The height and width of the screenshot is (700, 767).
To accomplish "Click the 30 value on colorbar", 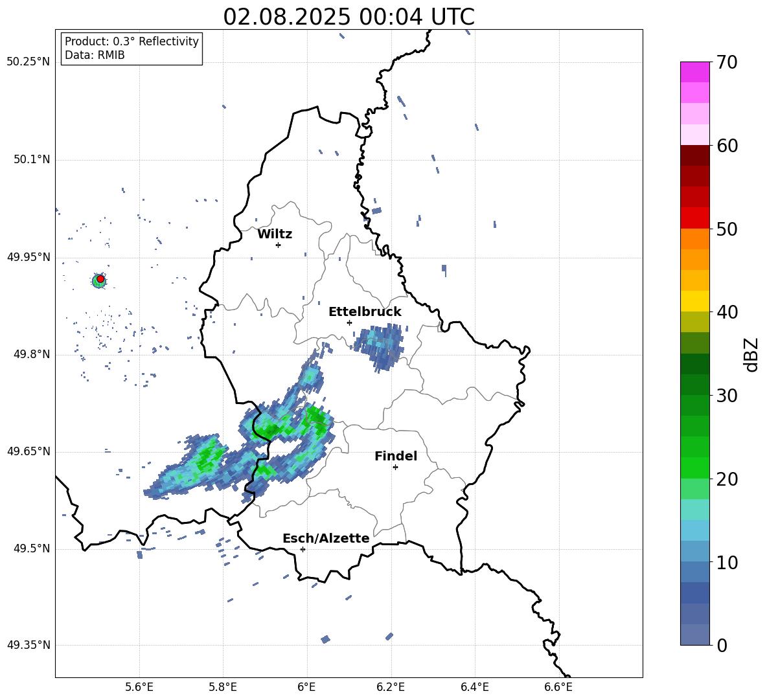I will click(x=727, y=396).
